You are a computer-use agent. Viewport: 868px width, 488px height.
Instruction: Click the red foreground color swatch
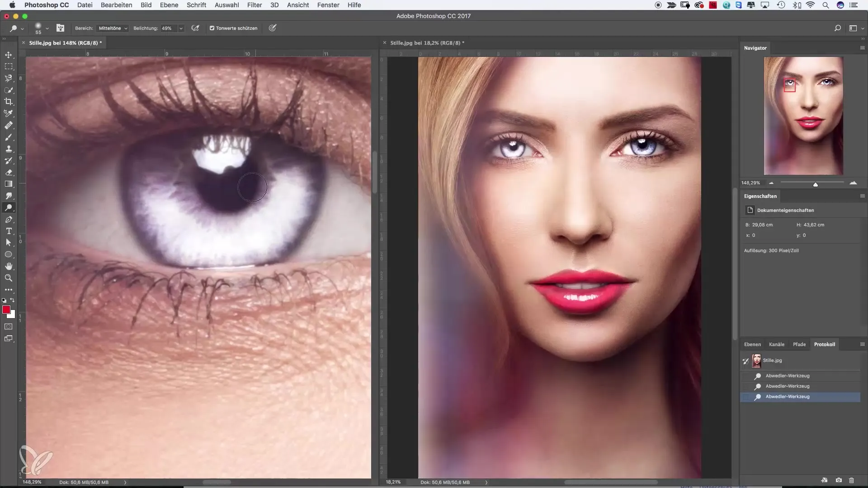6,310
